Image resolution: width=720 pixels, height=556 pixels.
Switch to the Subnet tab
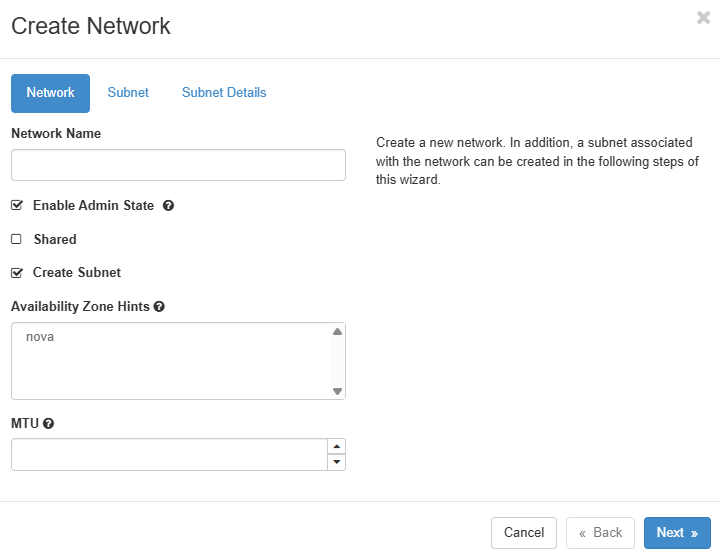(x=128, y=93)
